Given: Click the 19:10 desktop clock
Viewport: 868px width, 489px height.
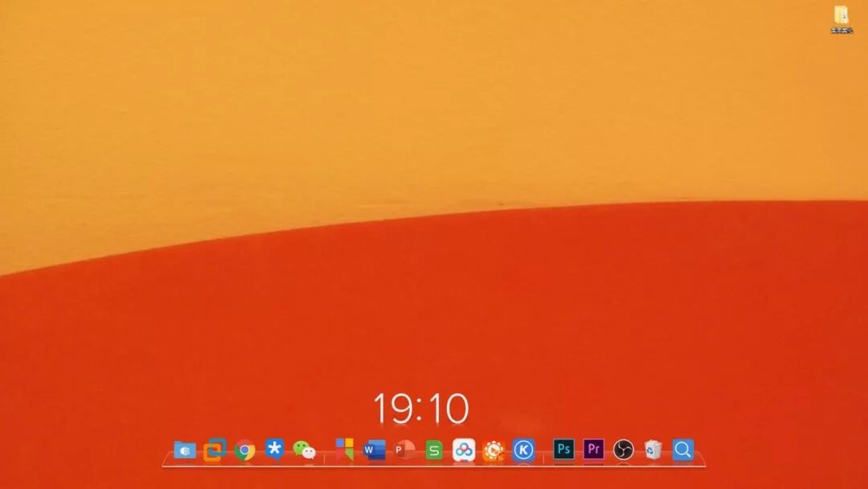Looking at the screenshot, I should click(x=422, y=408).
